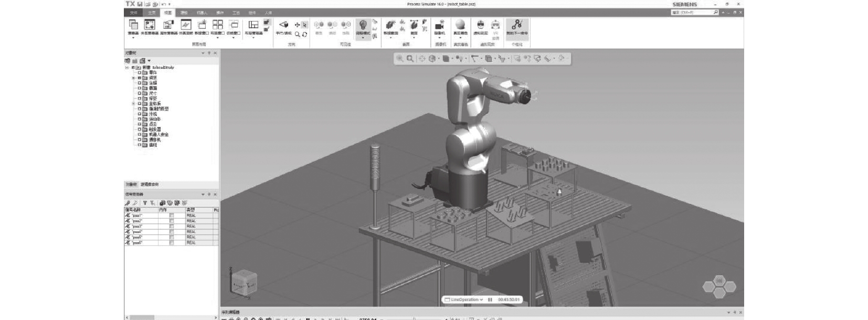Toggle the checkbox for signal "pna4"
Screen dimensions: 868x320
172,232
